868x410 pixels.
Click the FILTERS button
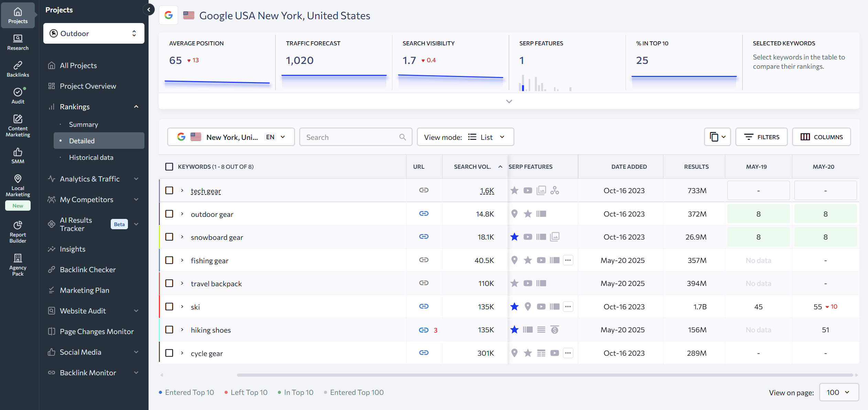pos(761,137)
